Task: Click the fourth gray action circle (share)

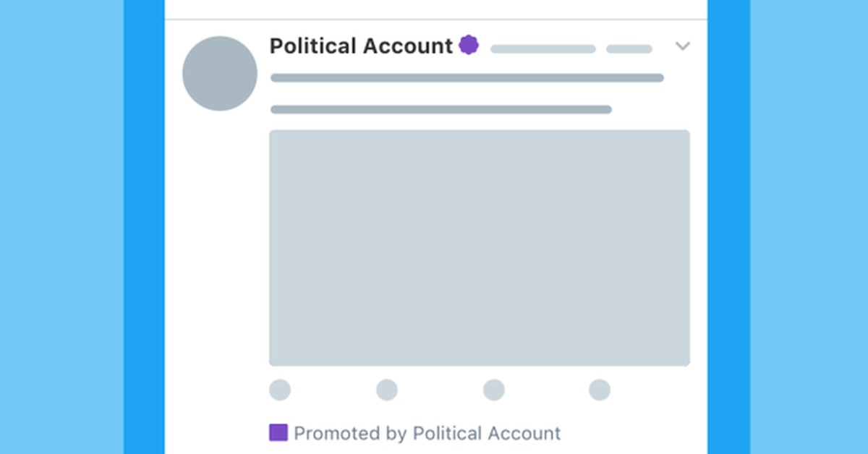Action: tap(600, 390)
